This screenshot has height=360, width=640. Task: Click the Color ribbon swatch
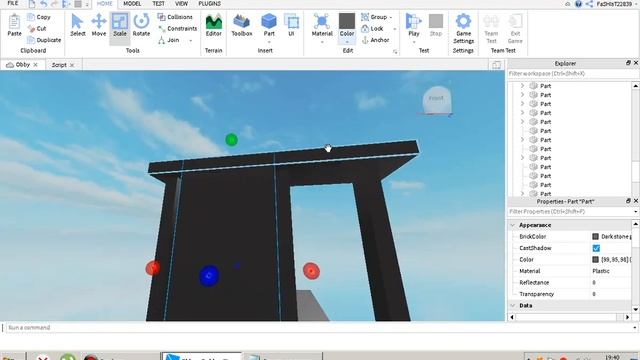pyautogui.click(x=347, y=22)
